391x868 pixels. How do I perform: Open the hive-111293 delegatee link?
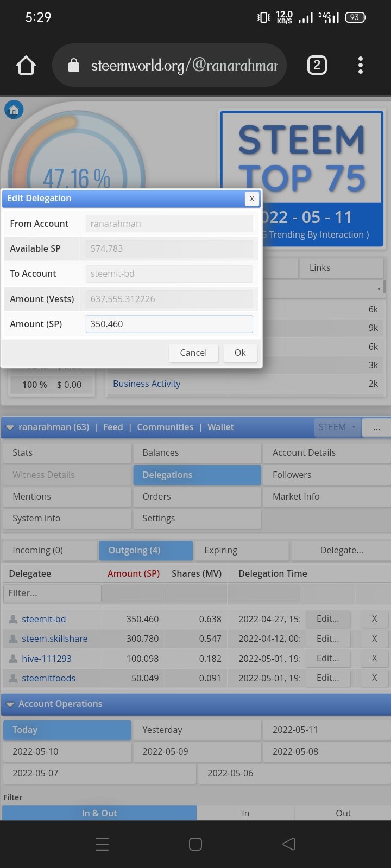tap(47, 659)
